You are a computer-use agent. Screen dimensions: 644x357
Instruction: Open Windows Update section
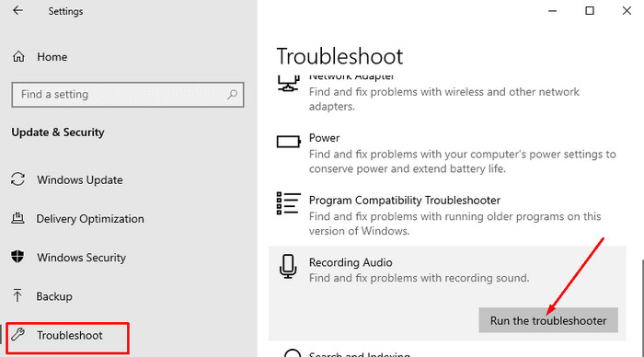[x=80, y=180]
